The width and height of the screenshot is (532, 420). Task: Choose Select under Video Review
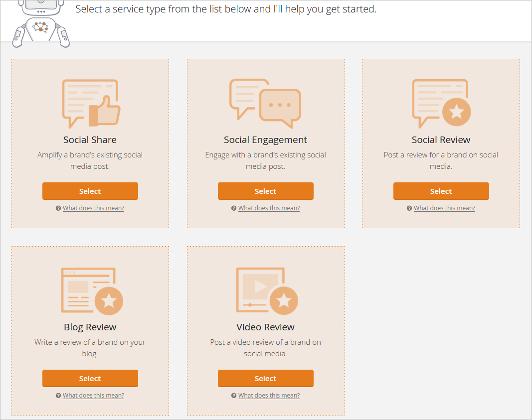(266, 379)
